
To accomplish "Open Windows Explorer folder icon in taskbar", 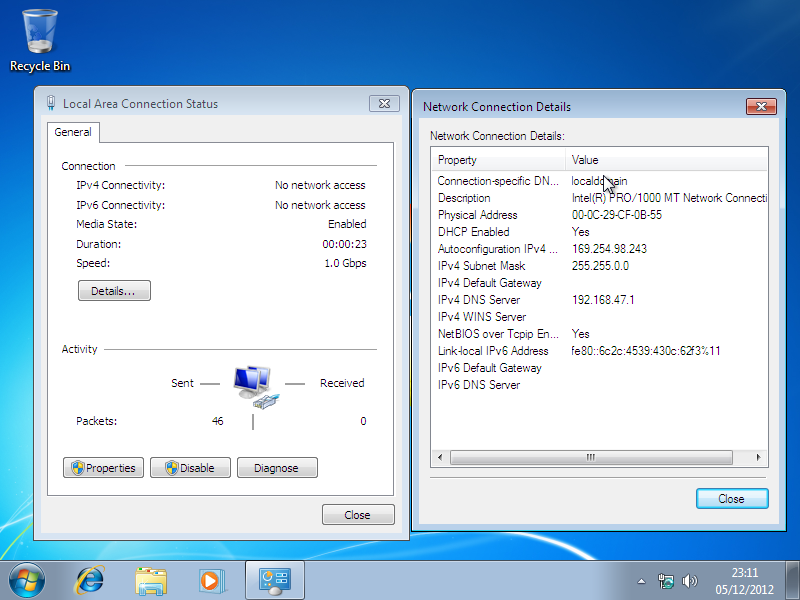I will 151,579.
